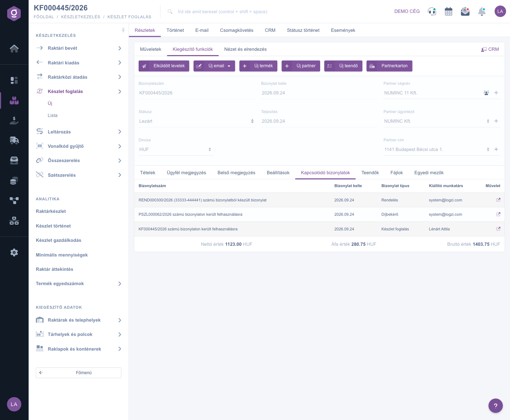The height and width of the screenshot is (420, 510).
Task: Go to home icon in sidebar
Action: (x=14, y=48)
